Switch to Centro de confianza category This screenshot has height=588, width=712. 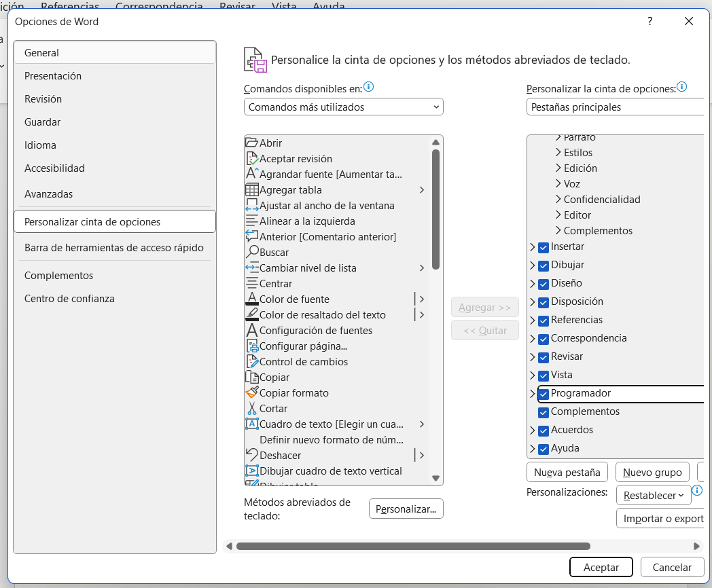(69, 299)
